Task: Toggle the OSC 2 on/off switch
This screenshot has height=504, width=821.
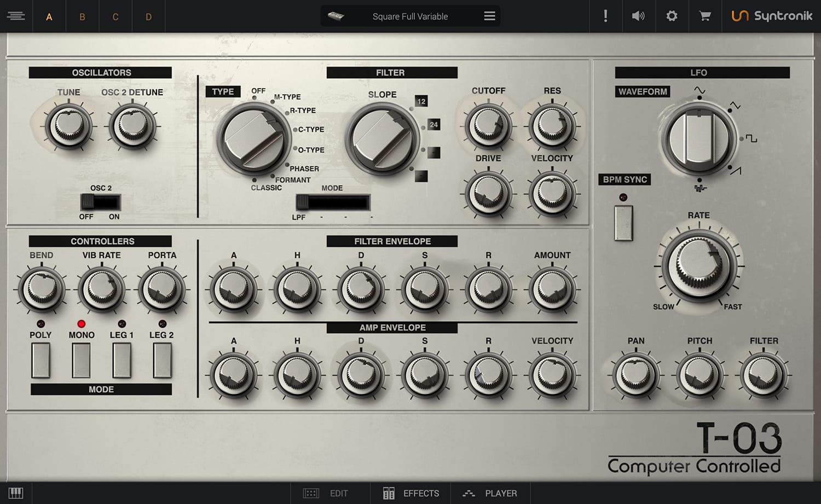Action: click(x=100, y=202)
